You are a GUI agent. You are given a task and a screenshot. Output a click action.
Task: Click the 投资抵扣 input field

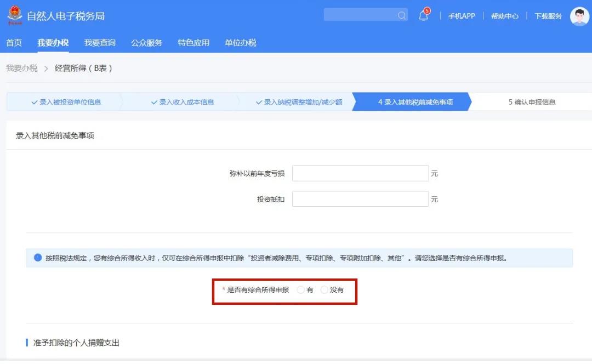360,198
